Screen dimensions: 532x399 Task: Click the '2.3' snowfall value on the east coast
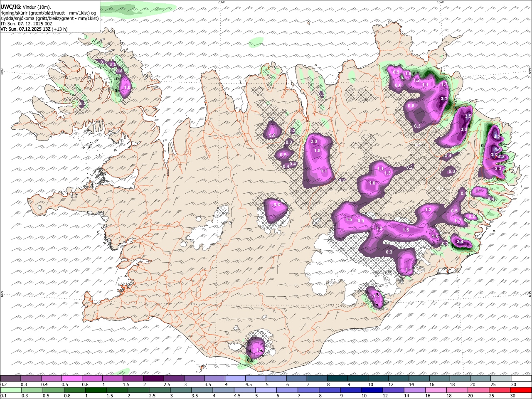[498, 169]
